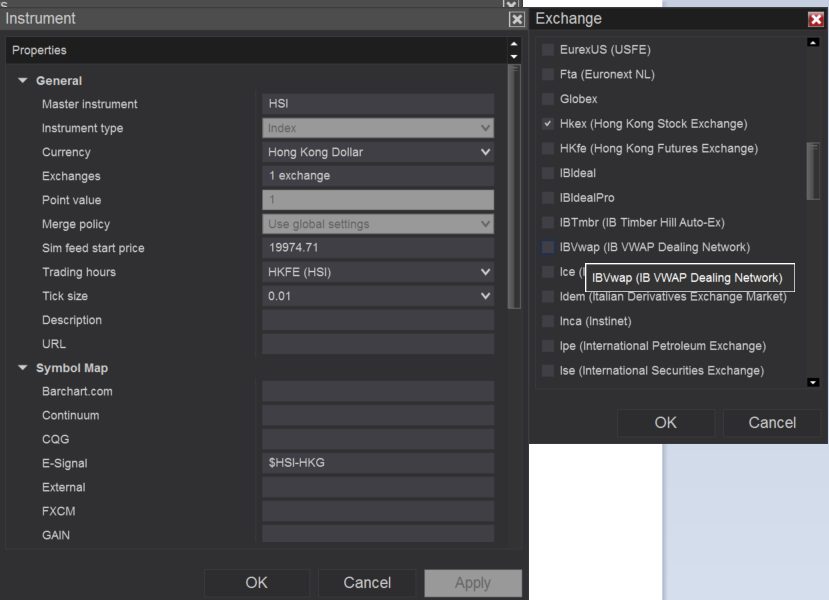Viewport: 829px width, 600px height.
Task: Select the Sim feed start price label
Action: pos(93,248)
